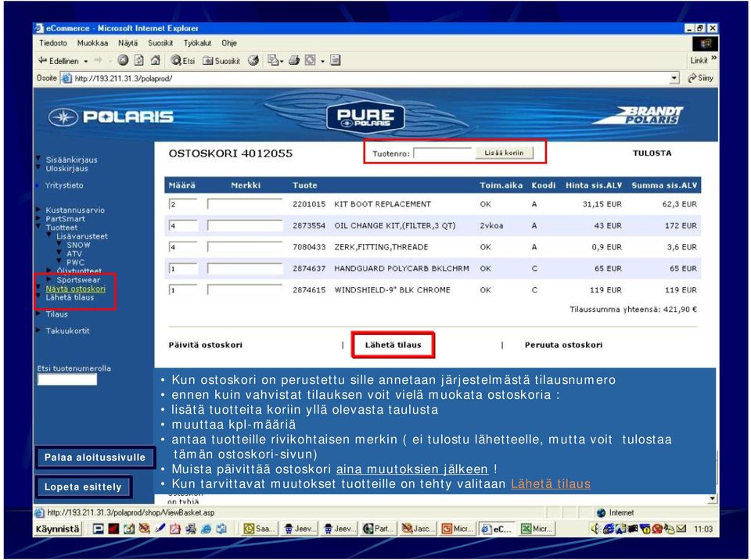Open the Sportswear sidebar category

tap(78, 280)
